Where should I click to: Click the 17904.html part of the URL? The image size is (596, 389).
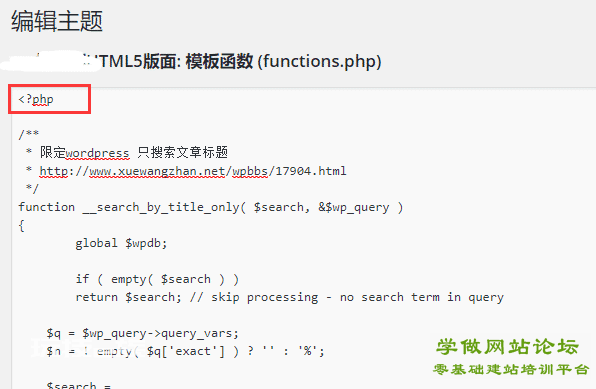[311, 171]
